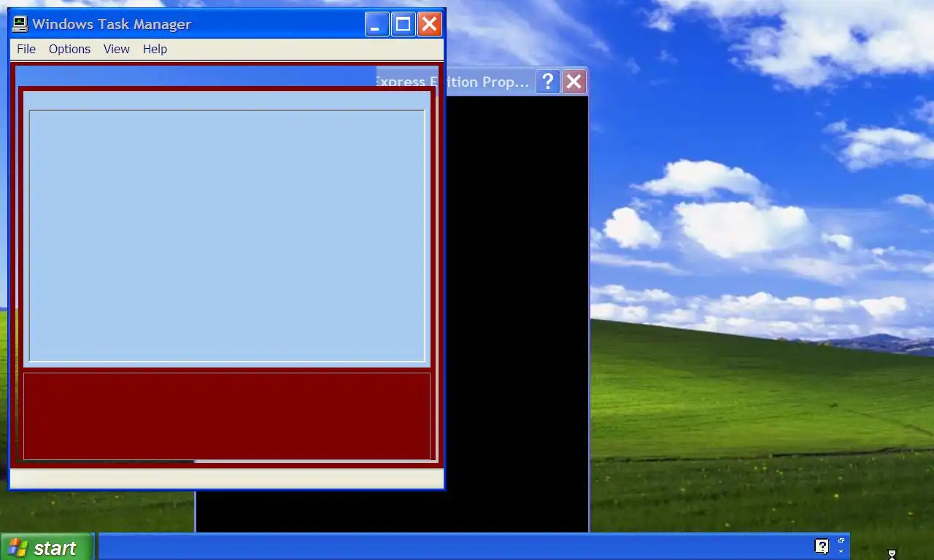Screen dimensions: 934x560
Task: Close the Express Edition Properties dialog
Action: (x=574, y=82)
